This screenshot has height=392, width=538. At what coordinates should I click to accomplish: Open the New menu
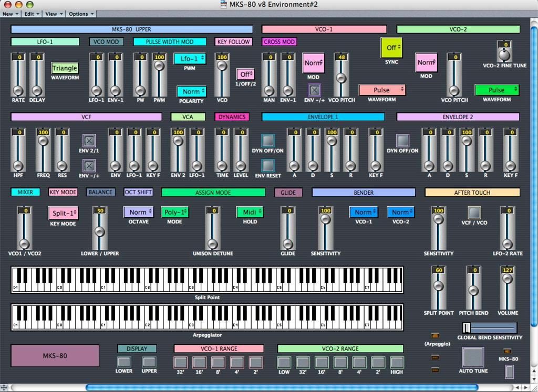[9, 14]
